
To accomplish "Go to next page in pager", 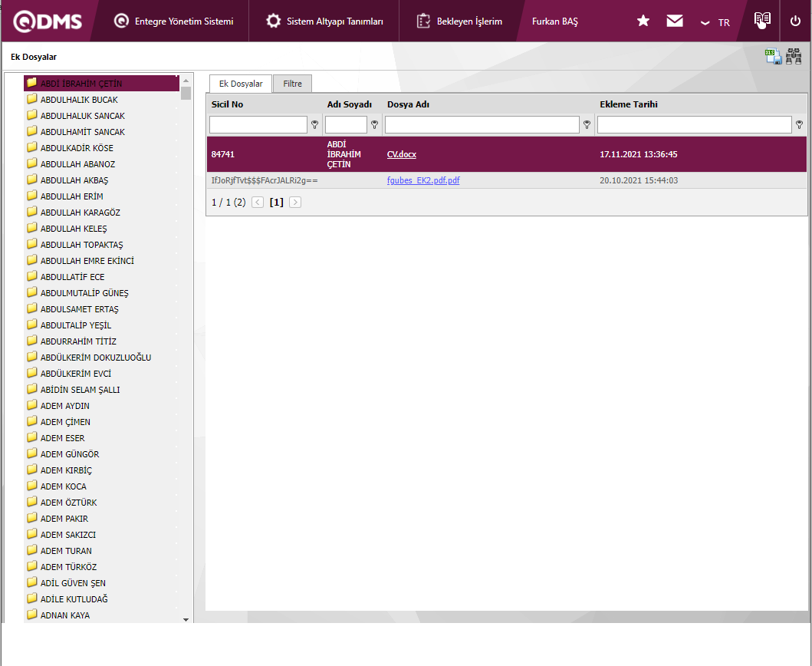I will 295,203.
